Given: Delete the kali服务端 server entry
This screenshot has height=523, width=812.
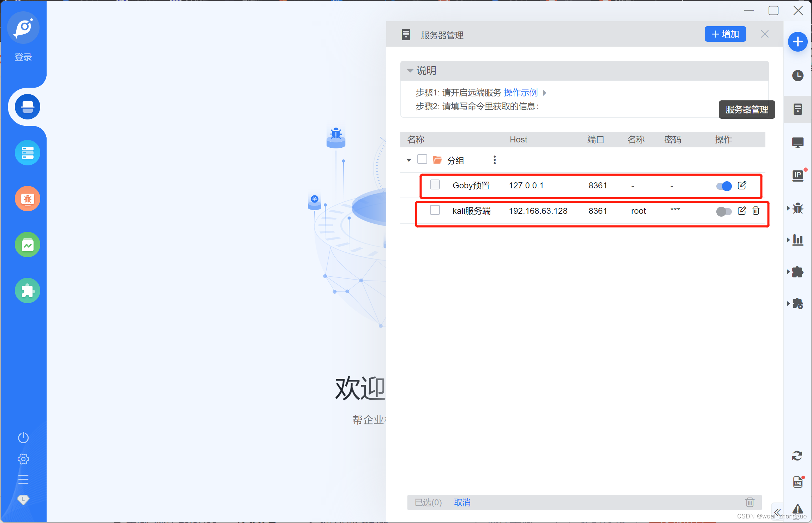Looking at the screenshot, I should (x=756, y=211).
